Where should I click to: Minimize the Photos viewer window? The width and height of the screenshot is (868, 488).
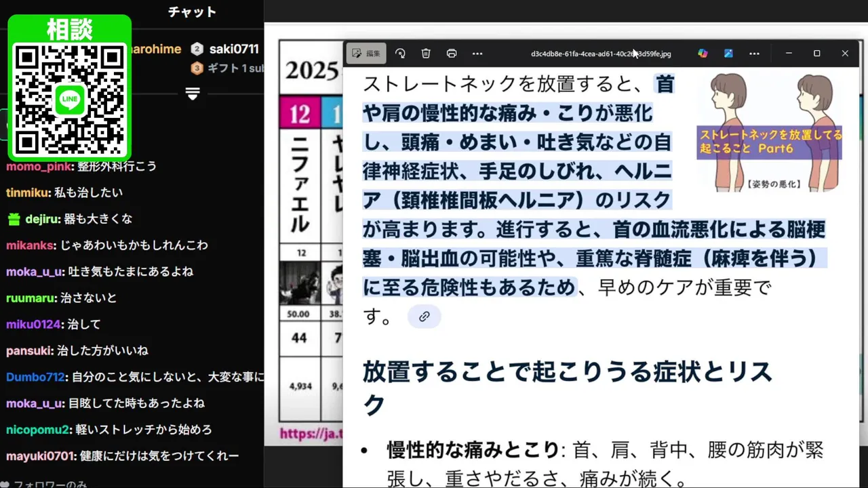pyautogui.click(x=789, y=54)
